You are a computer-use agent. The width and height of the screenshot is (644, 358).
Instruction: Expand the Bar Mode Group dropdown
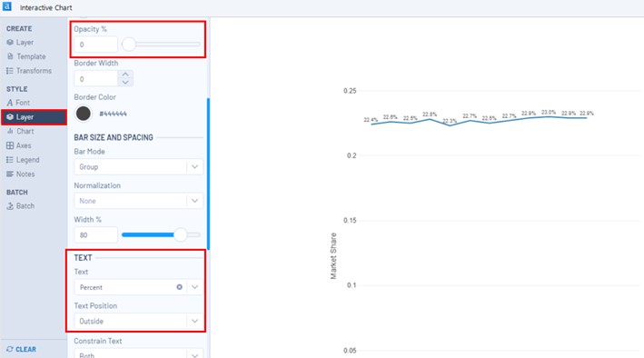pos(138,167)
